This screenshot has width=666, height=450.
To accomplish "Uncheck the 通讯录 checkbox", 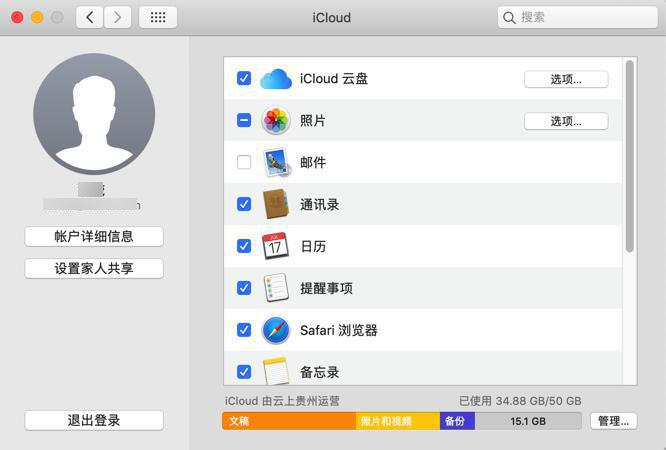I will (x=244, y=204).
